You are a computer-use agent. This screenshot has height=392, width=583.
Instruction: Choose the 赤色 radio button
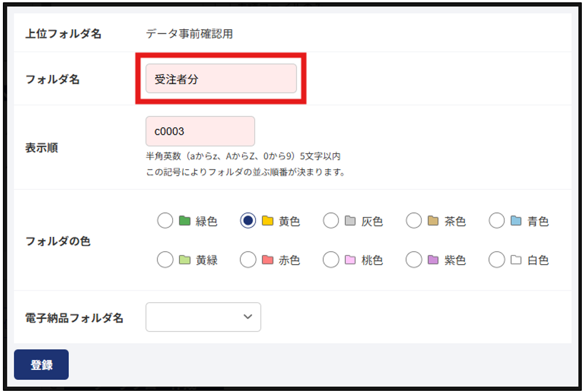point(248,260)
